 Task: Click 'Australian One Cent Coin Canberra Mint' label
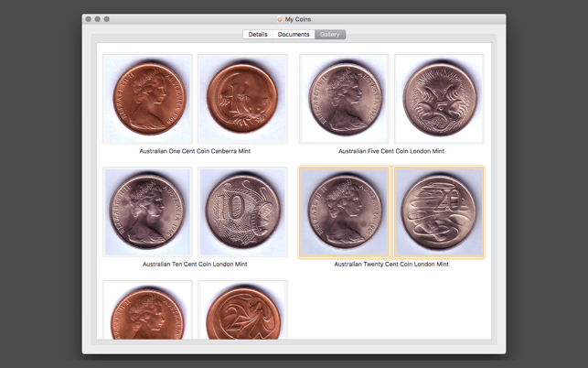(x=195, y=151)
